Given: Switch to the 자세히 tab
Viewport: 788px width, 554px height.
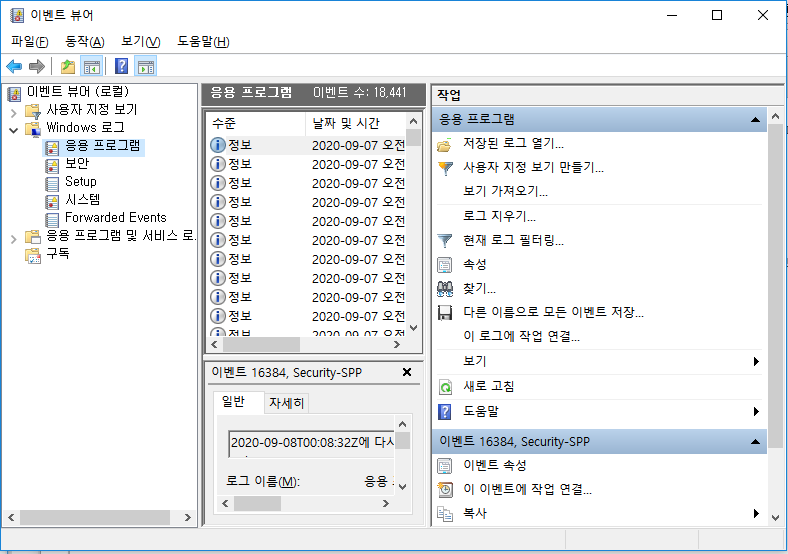Looking at the screenshot, I should pos(288,403).
